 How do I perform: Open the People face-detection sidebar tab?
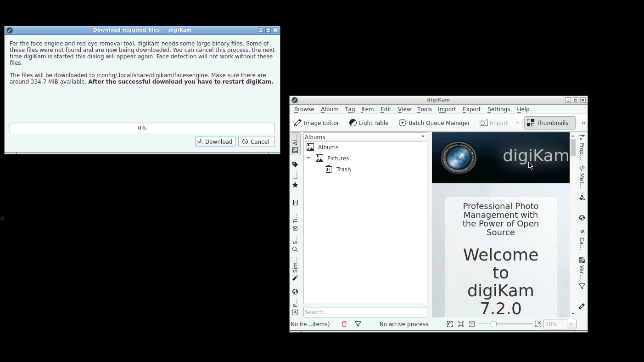coord(295,308)
